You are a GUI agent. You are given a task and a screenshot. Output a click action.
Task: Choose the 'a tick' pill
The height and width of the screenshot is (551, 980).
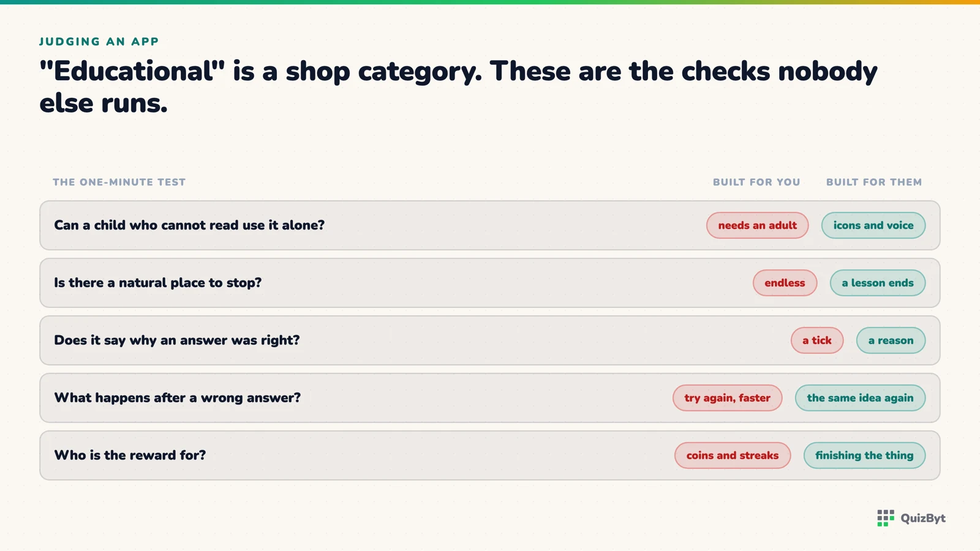(816, 340)
